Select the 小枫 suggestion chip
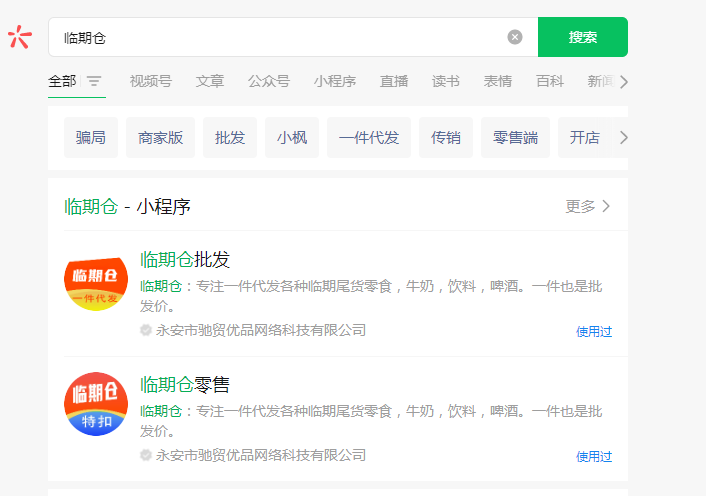The width and height of the screenshot is (706, 496). click(x=292, y=137)
